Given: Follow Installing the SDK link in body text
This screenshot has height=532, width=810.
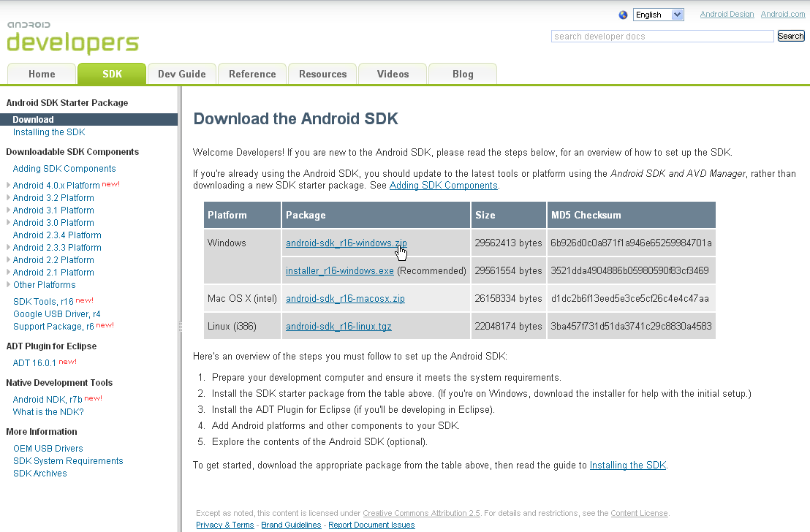Looking at the screenshot, I should click(x=628, y=465).
